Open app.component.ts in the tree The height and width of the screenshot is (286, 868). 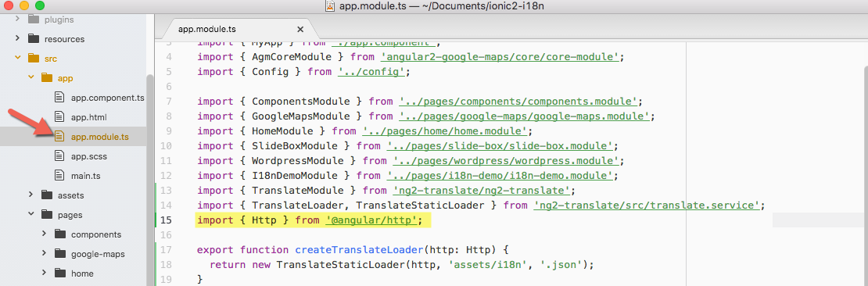pos(107,98)
